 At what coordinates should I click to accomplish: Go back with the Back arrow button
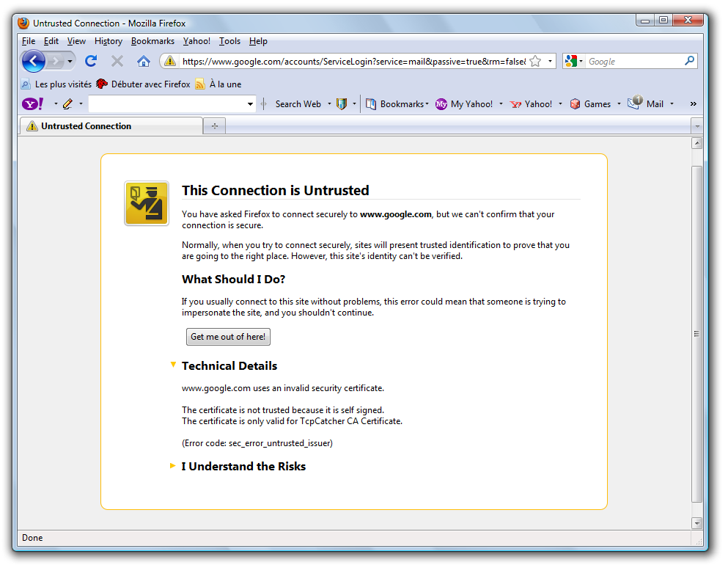34,61
